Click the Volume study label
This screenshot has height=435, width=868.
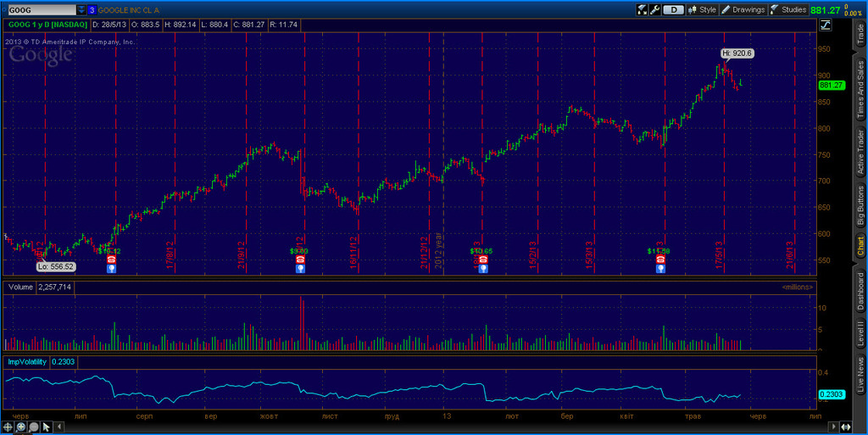click(x=20, y=287)
